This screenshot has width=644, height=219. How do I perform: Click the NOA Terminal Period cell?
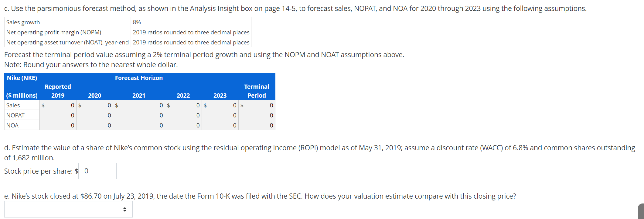pyautogui.click(x=257, y=125)
